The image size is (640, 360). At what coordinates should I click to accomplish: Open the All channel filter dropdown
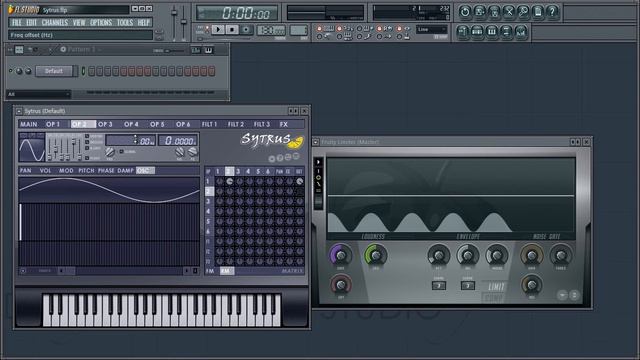[39, 94]
